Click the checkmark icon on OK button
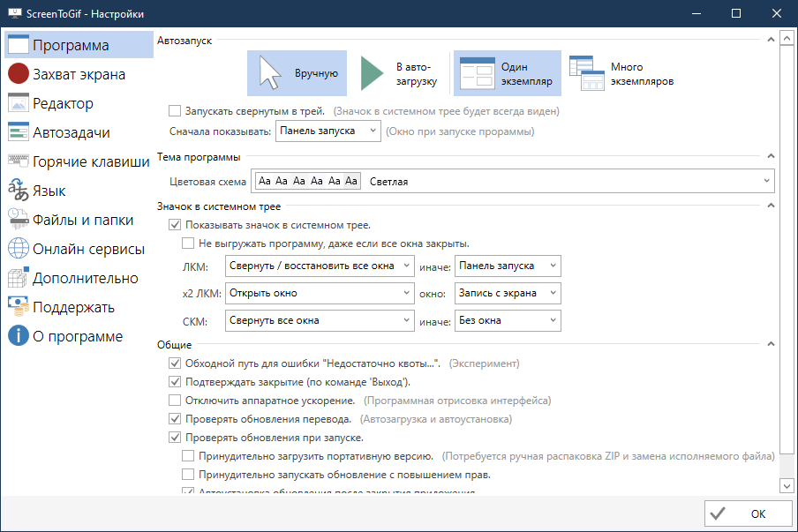 point(718,513)
